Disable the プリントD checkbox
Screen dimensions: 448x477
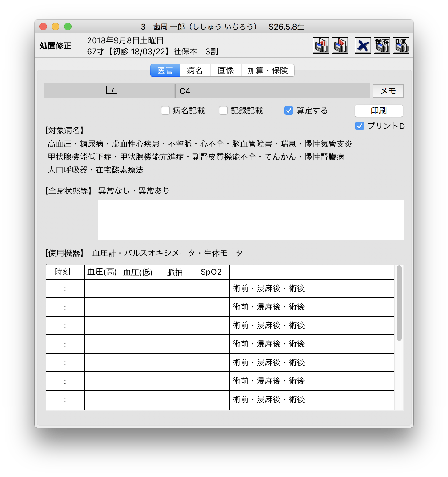[360, 126]
